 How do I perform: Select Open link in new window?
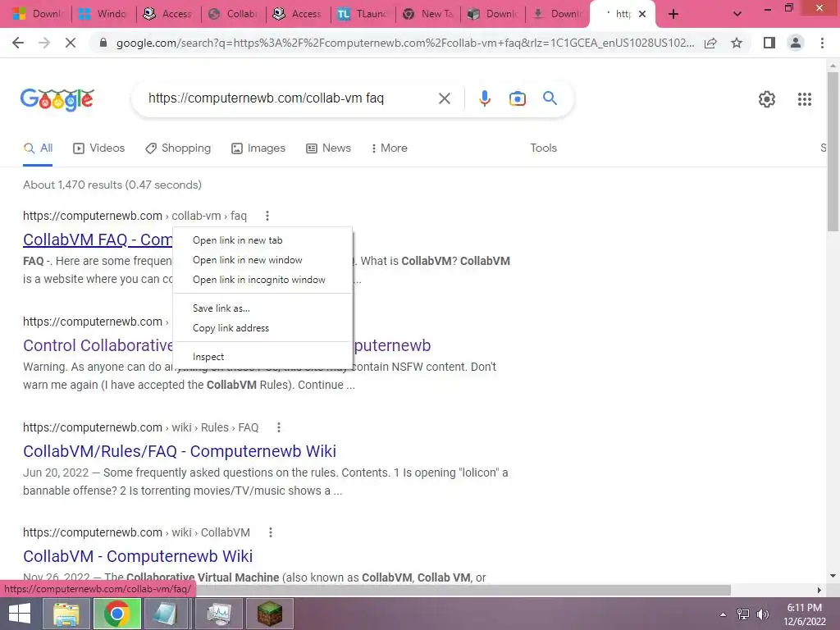262,260
